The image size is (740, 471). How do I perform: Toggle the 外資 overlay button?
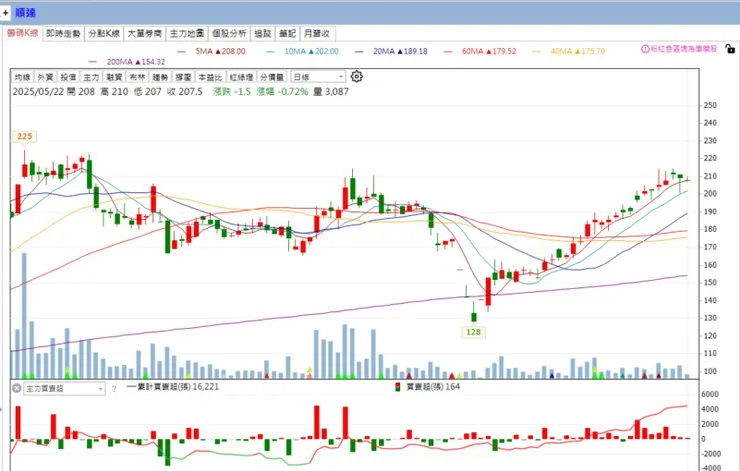[45, 77]
